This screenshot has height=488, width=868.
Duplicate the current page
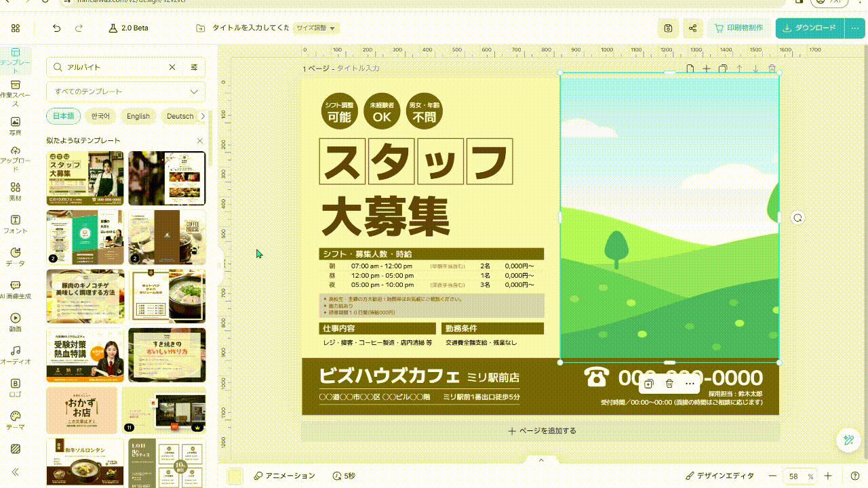tap(723, 68)
